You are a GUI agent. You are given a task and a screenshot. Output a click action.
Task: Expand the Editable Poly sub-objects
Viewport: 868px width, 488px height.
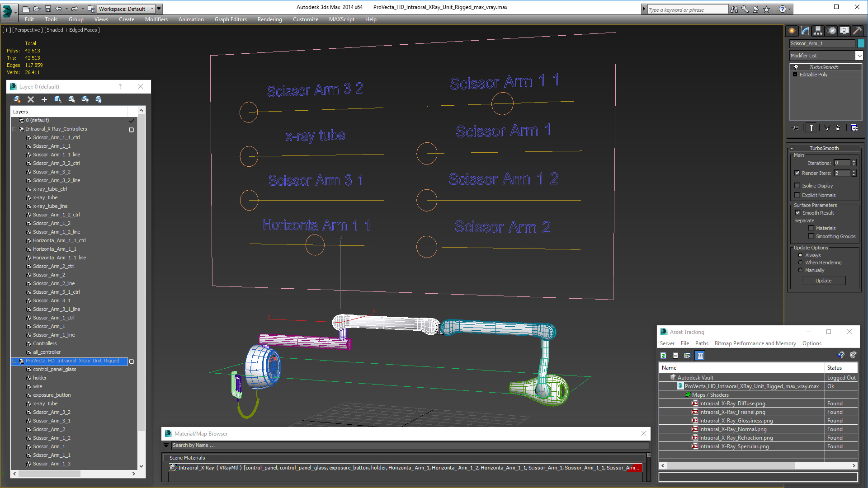pos(795,75)
